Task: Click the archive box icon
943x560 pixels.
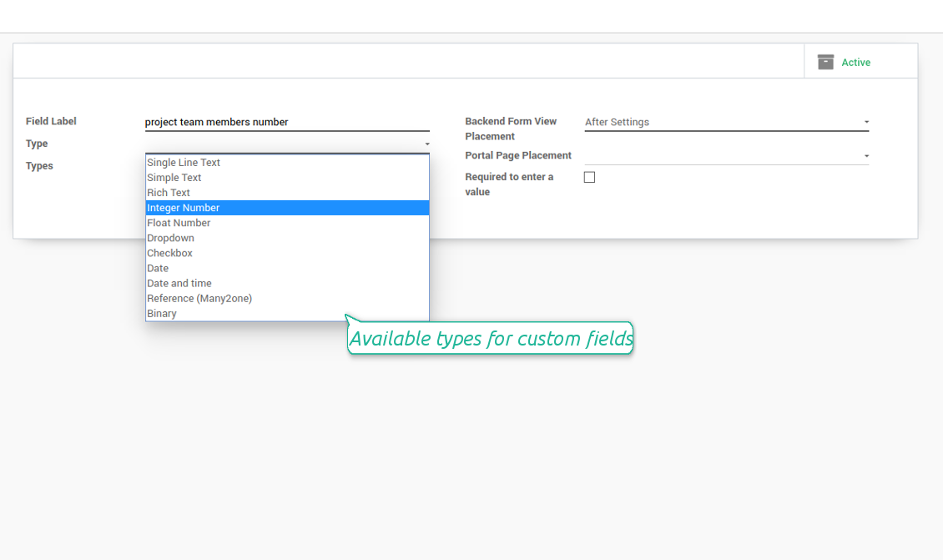Action: [x=825, y=62]
